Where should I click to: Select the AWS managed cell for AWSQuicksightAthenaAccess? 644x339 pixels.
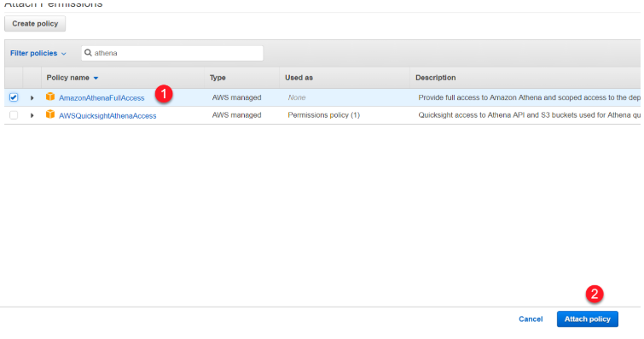pos(236,115)
